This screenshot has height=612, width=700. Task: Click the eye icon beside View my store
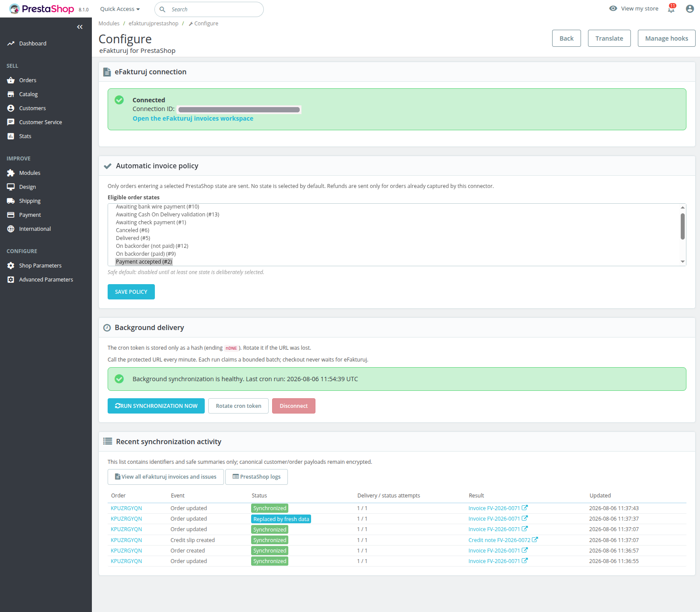click(613, 9)
